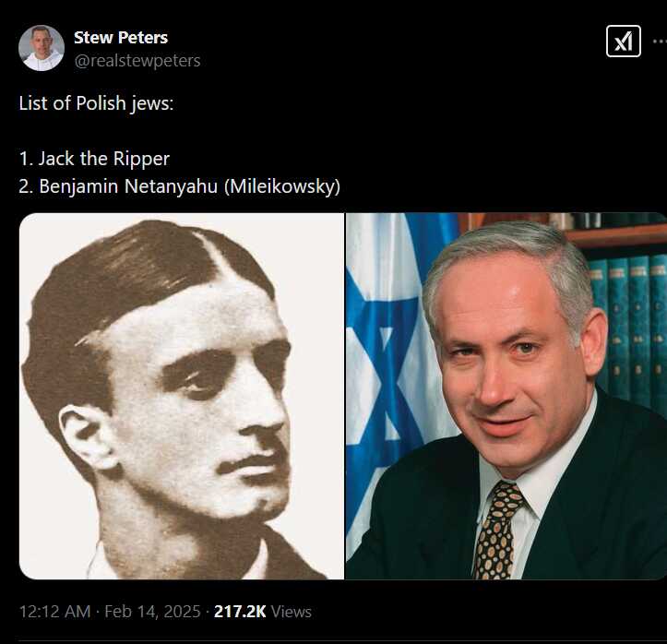This screenshot has width=667, height=644.
Task: Click the Stew Peters profile avatar
Action: click(42, 48)
